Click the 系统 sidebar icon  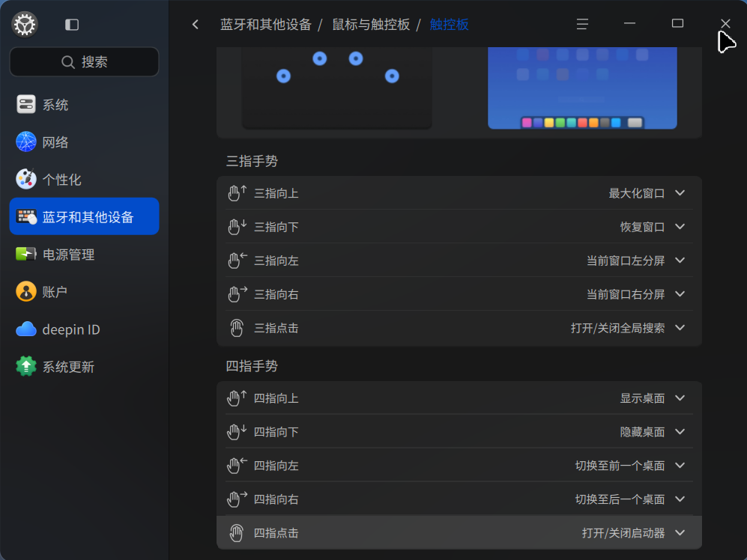click(26, 104)
